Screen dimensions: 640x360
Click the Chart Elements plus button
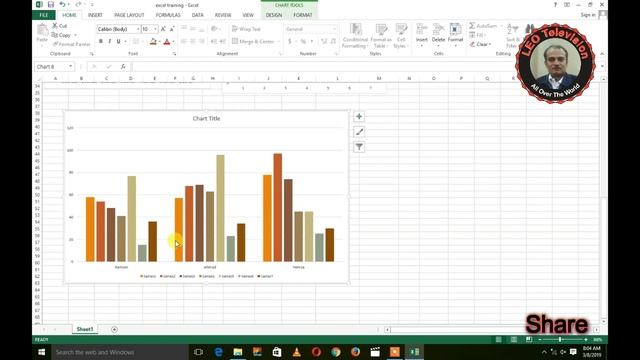click(359, 117)
